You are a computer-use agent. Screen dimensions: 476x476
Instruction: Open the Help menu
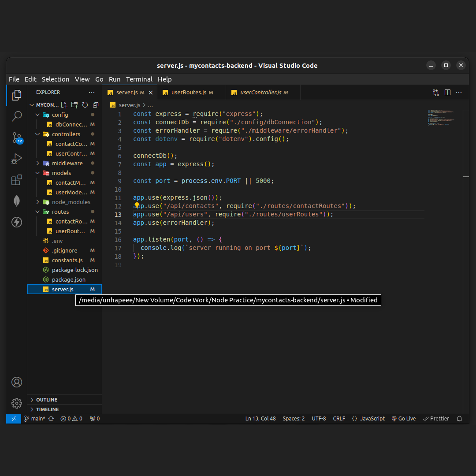click(164, 79)
